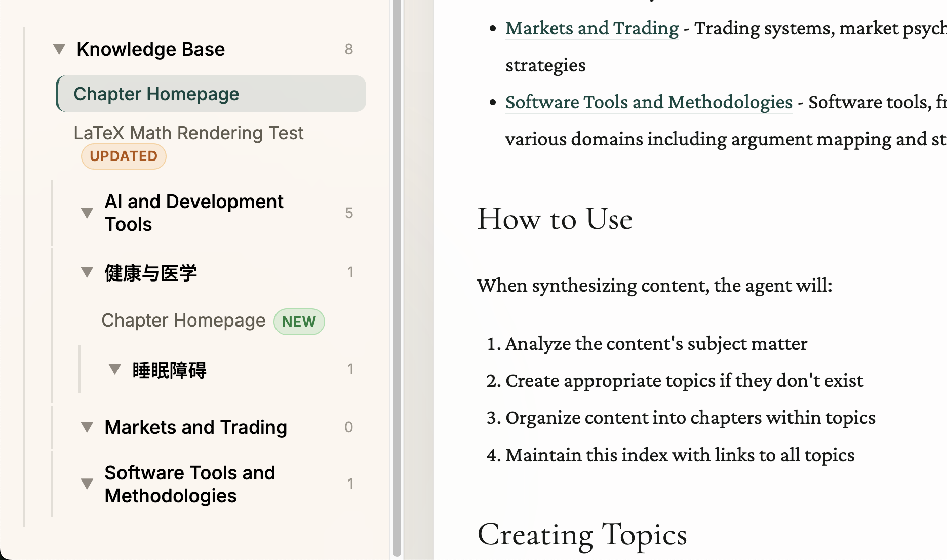Click the NEW badge
Viewport: 947px width, 560px height.
[x=299, y=322]
